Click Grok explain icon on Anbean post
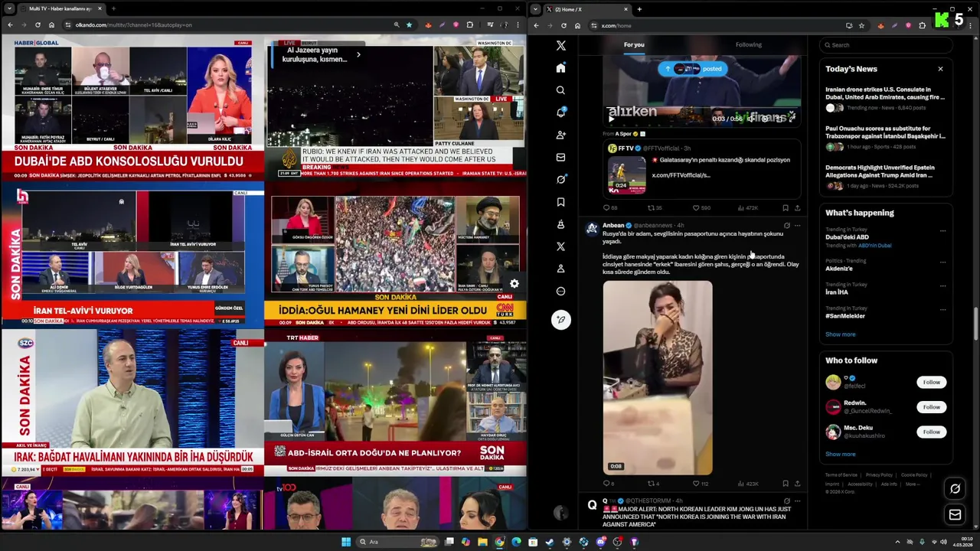Image resolution: width=980 pixels, height=551 pixels. [786, 226]
